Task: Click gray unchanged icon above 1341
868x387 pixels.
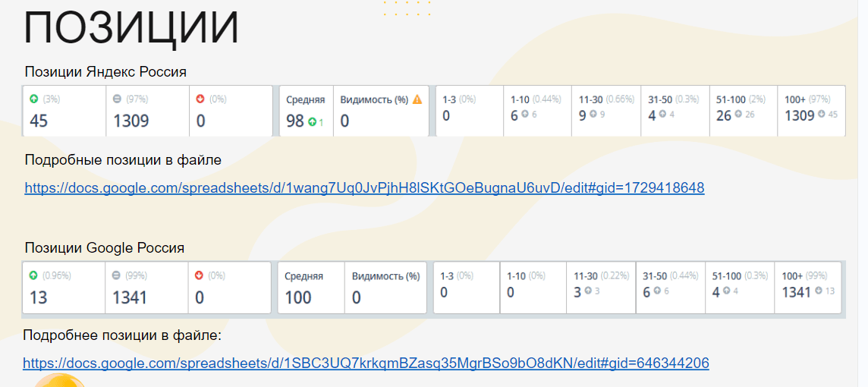Action: [x=116, y=275]
